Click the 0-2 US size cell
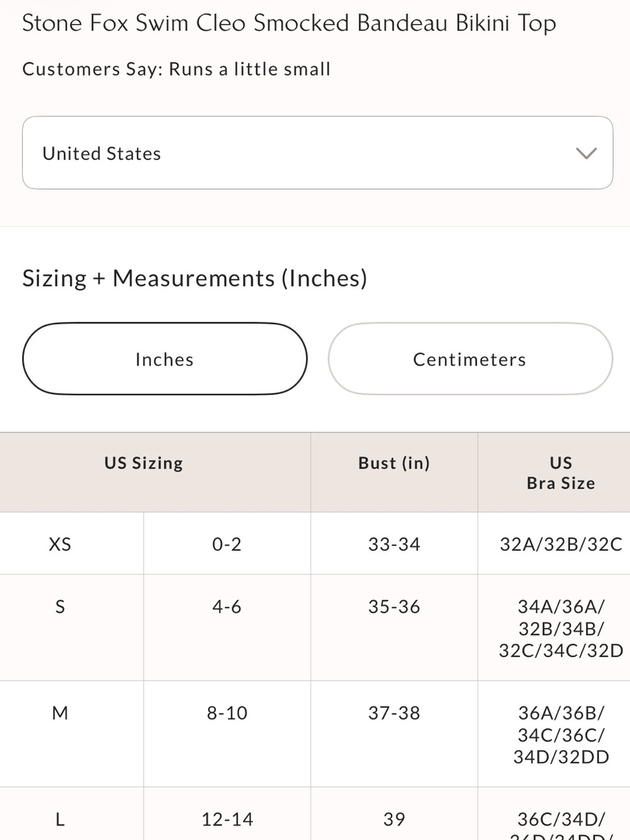The image size is (630, 840). point(227,544)
